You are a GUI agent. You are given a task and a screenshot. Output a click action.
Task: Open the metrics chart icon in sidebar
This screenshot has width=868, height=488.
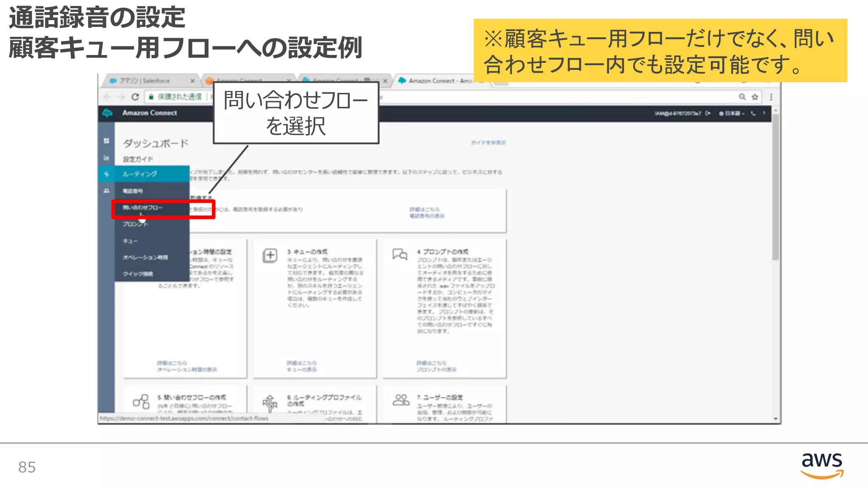[x=106, y=158]
